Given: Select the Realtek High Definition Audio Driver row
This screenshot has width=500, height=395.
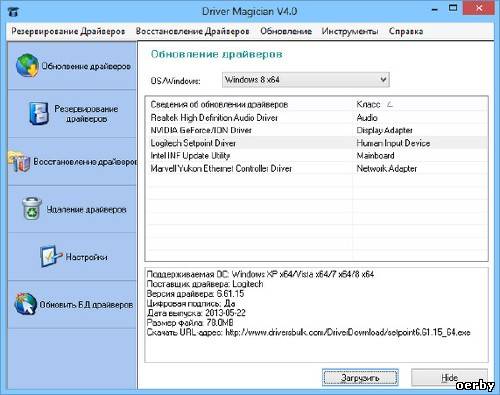Looking at the screenshot, I should [317, 118].
